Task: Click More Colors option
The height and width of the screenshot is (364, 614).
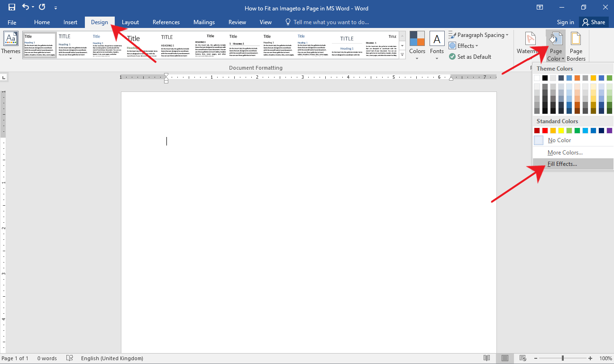Action: pos(564,152)
